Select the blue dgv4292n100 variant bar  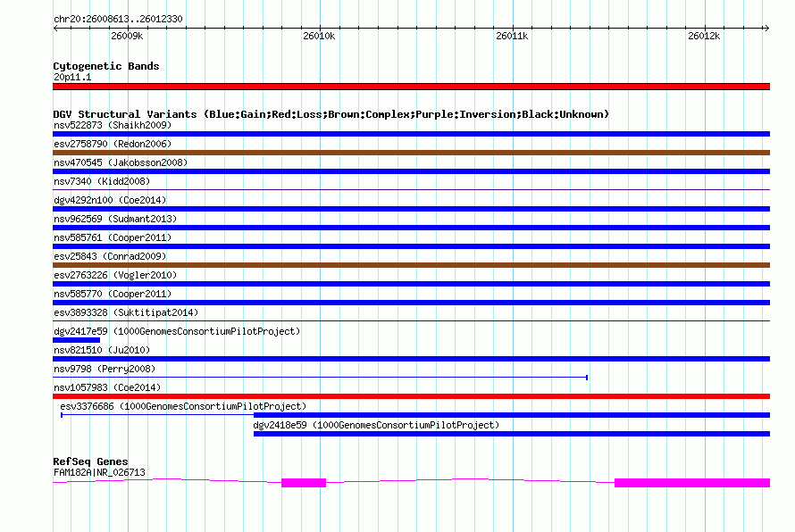(x=411, y=209)
